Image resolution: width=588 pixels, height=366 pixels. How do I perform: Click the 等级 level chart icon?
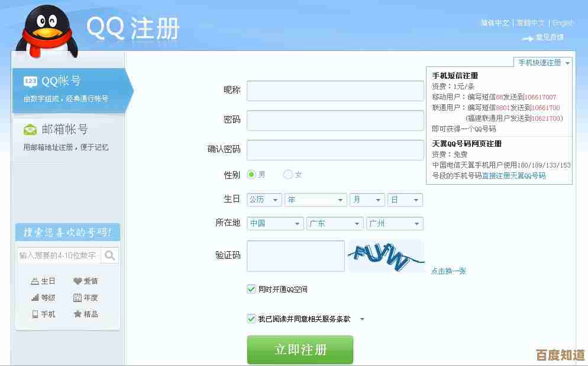click(x=35, y=298)
